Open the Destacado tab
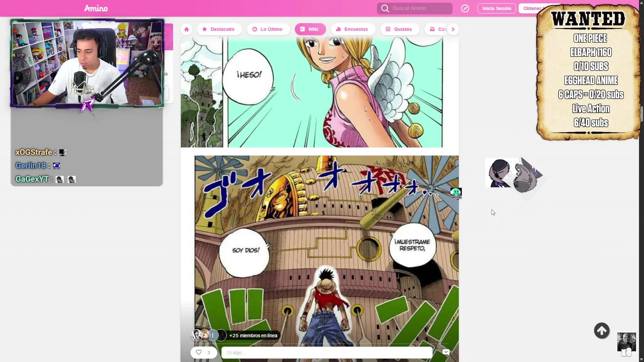This screenshot has height=362, width=644. 218,29
